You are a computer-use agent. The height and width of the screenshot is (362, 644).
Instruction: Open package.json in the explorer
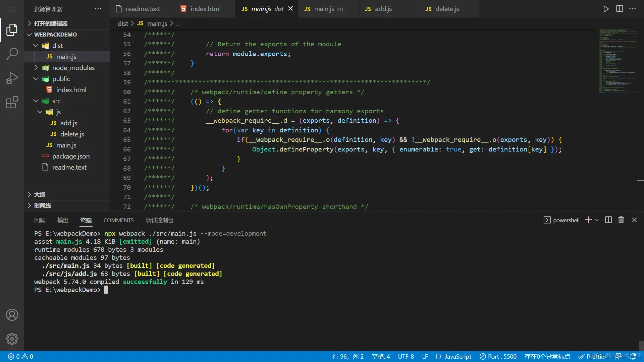pos(71,156)
